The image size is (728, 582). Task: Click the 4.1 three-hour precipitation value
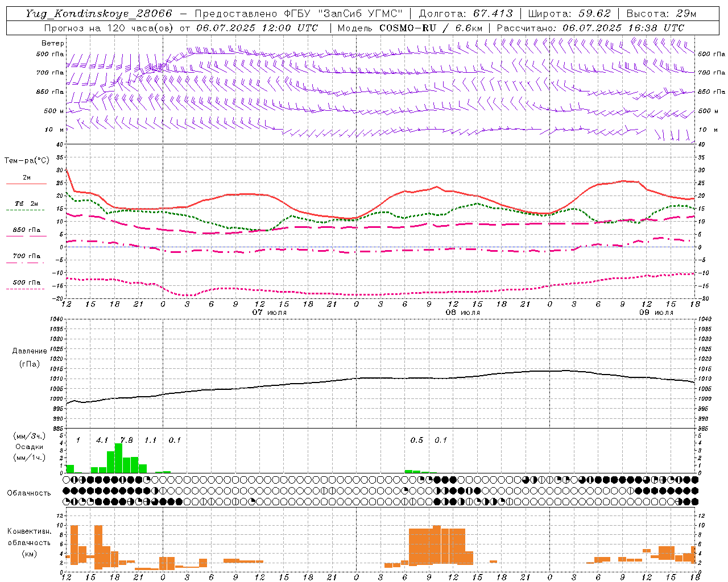(102, 440)
